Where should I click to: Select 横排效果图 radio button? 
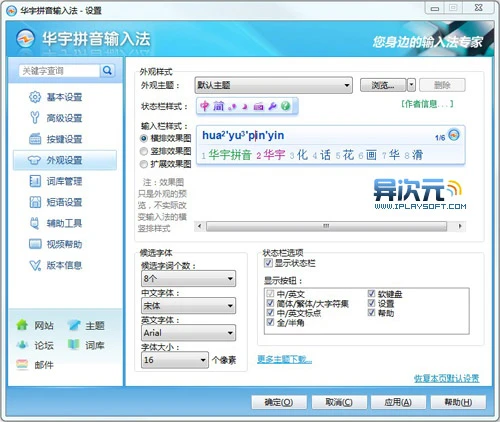click(144, 138)
